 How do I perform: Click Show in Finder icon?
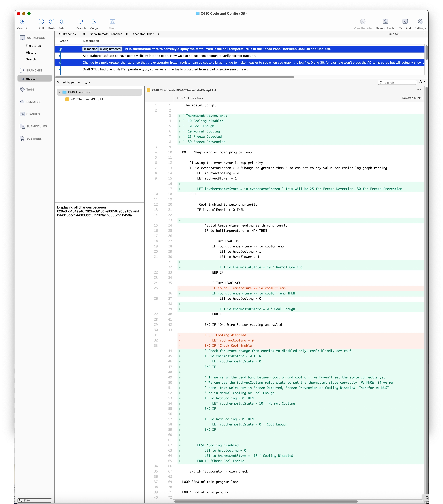(x=385, y=21)
